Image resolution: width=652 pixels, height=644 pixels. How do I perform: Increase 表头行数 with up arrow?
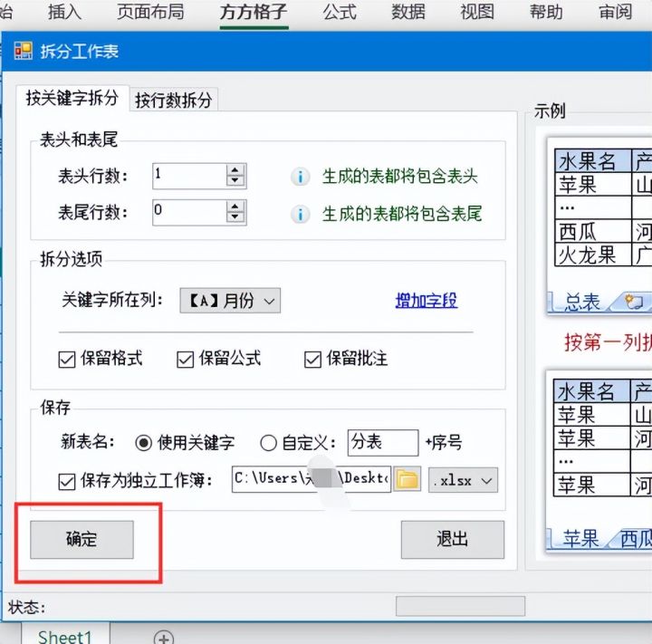[235, 169]
